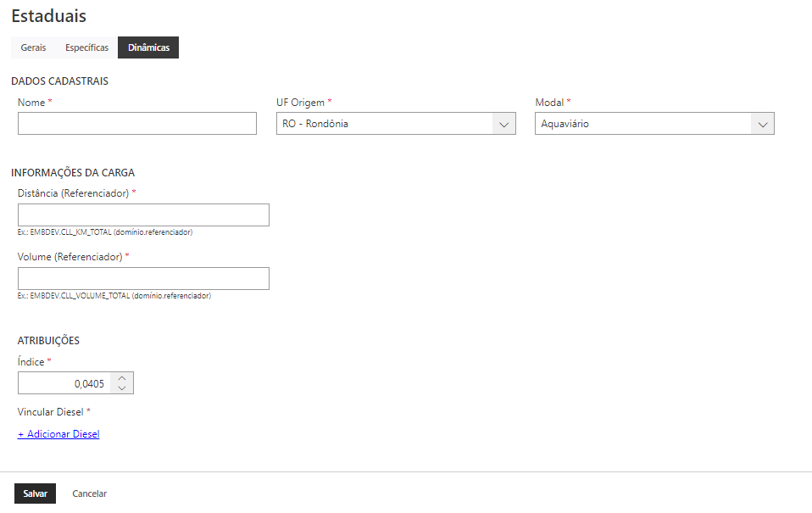812x513 pixels.
Task: Click the Estaduais page heading
Action: pyautogui.click(x=48, y=16)
